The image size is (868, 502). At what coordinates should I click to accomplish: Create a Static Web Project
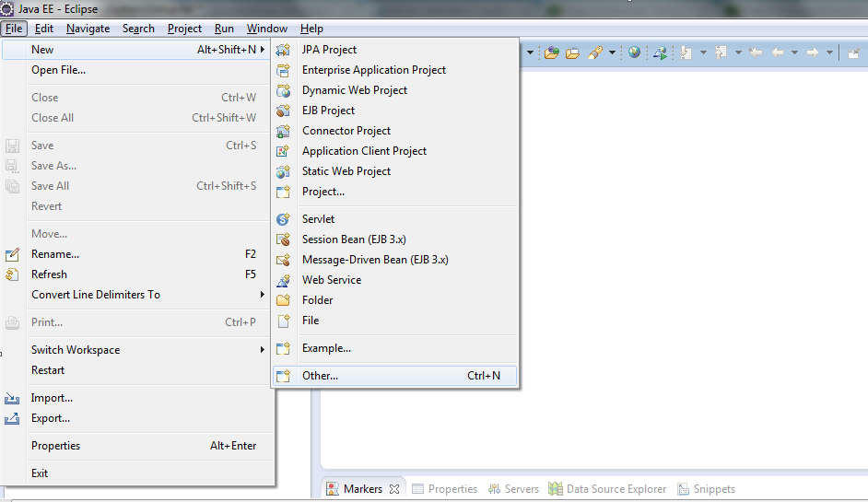(395, 171)
